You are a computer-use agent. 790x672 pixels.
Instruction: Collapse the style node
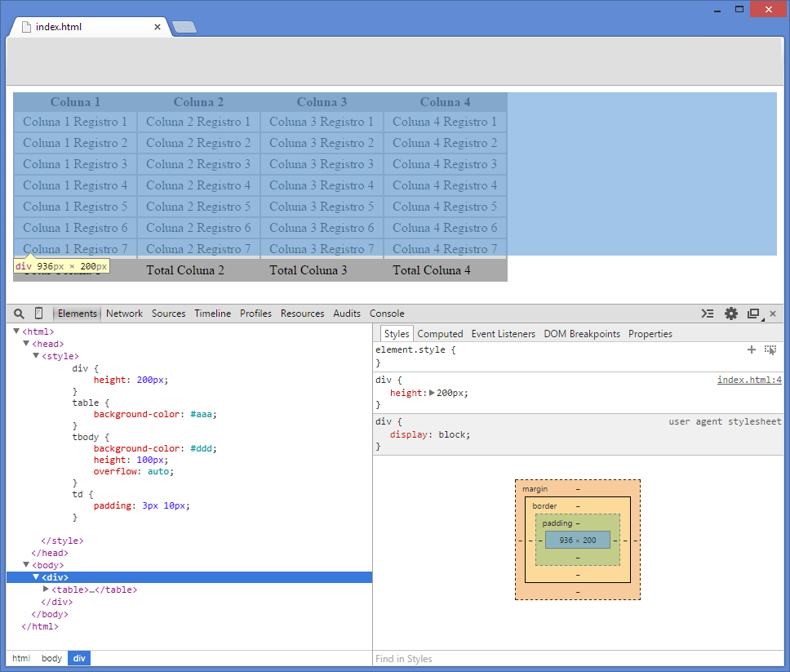pyautogui.click(x=36, y=356)
